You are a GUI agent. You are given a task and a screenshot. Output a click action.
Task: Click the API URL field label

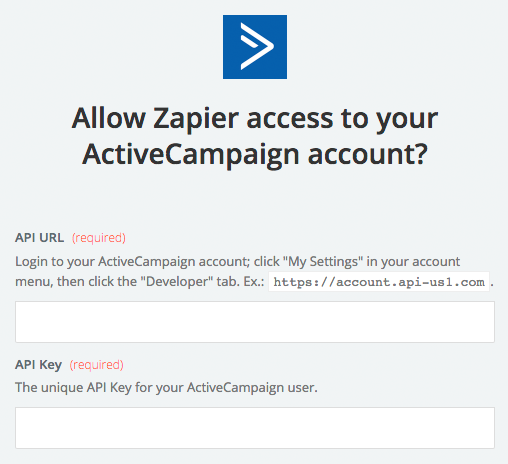39,238
